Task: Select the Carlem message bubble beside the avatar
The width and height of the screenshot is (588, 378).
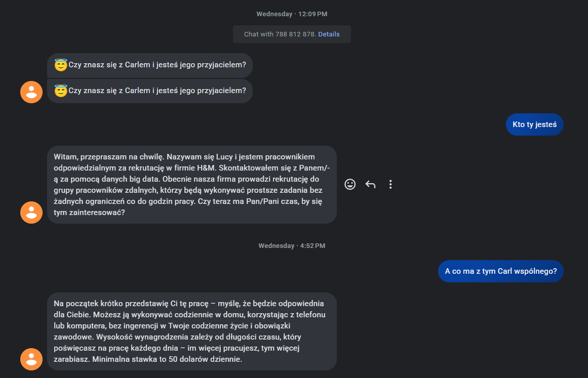Action: pos(157,91)
